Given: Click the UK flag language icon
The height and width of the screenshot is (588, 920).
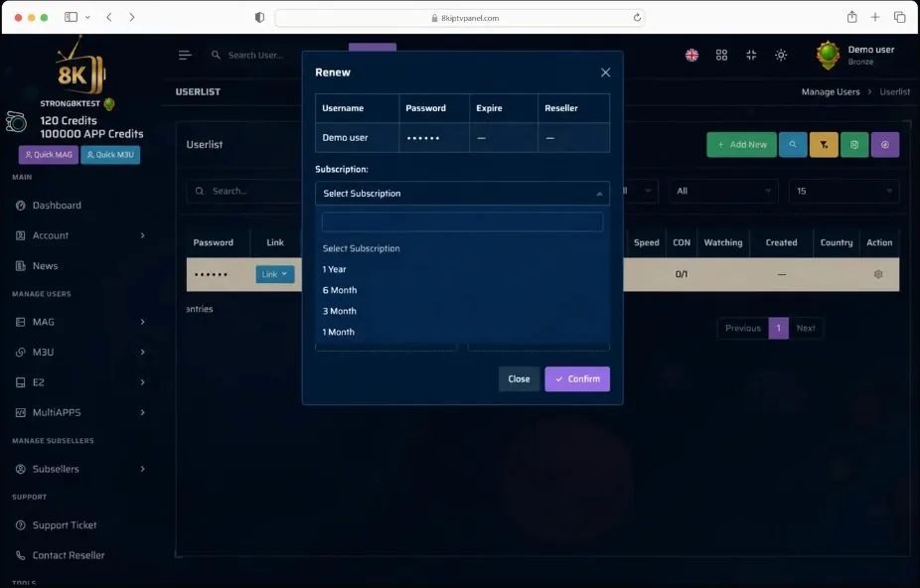Looking at the screenshot, I should 691,56.
